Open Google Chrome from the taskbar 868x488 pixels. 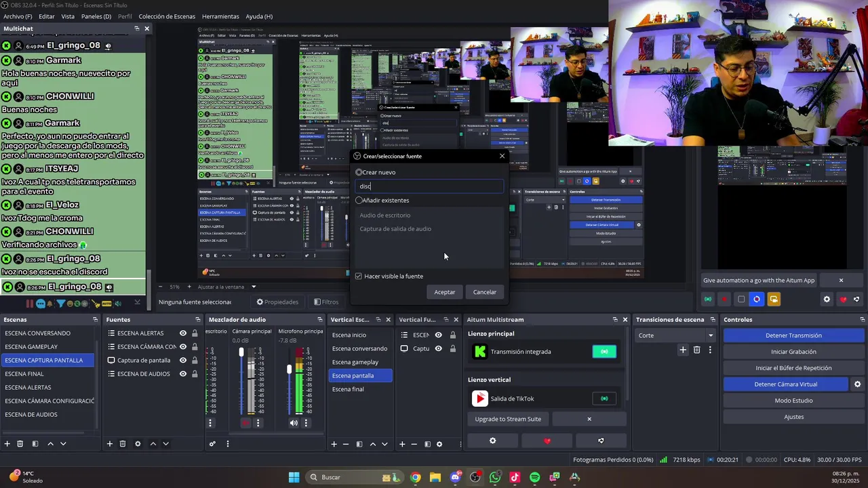[415, 477]
